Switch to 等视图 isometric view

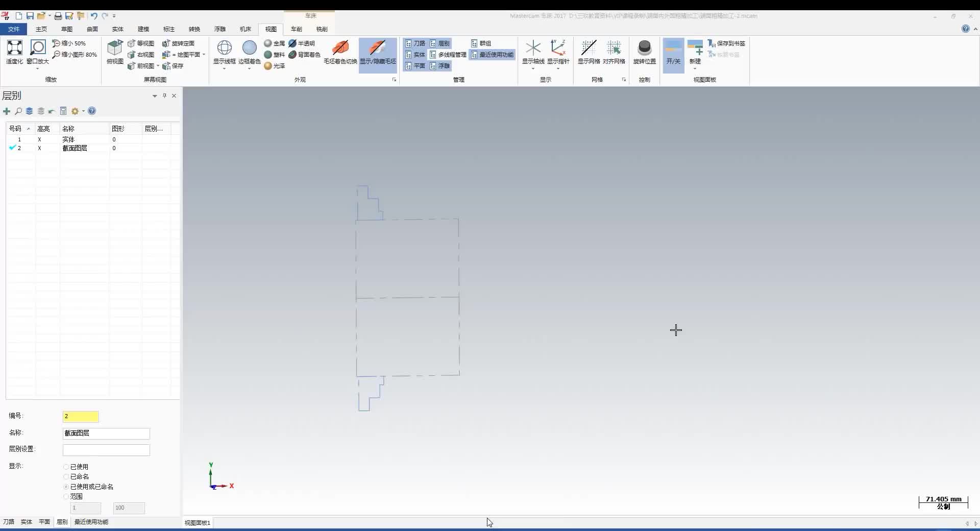coord(141,43)
